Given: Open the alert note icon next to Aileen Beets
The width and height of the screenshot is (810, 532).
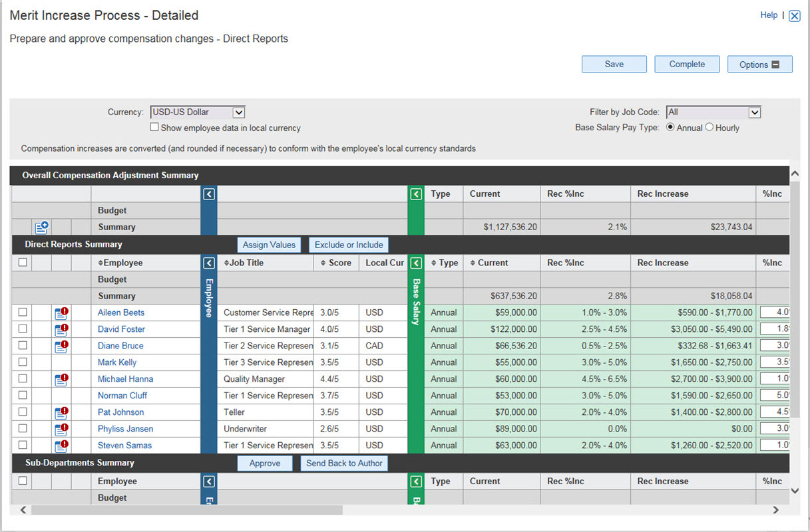Looking at the screenshot, I should click(x=61, y=313).
